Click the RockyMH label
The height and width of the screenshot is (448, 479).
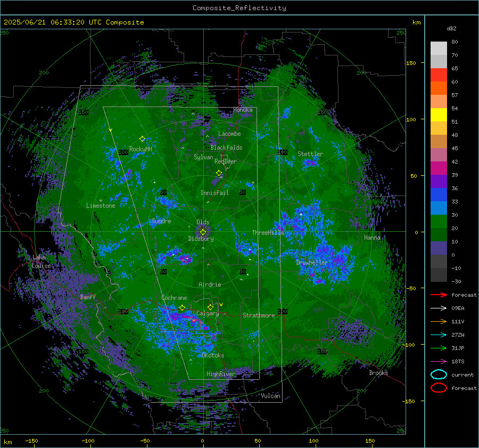click(x=141, y=149)
